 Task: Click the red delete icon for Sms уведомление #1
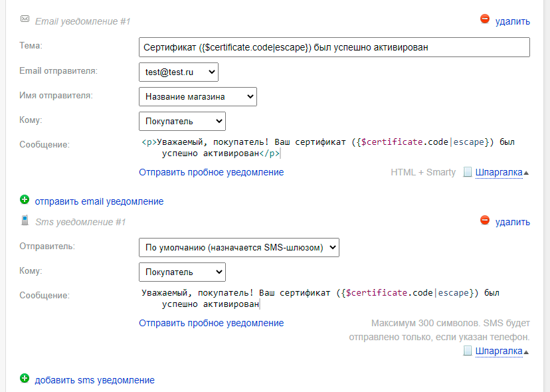point(485,221)
